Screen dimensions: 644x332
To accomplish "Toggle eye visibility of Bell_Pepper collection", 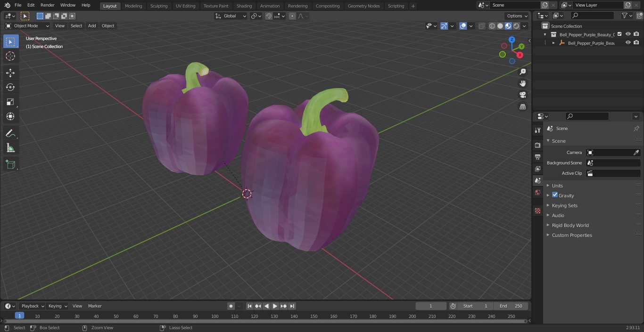I will pyautogui.click(x=628, y=34).
